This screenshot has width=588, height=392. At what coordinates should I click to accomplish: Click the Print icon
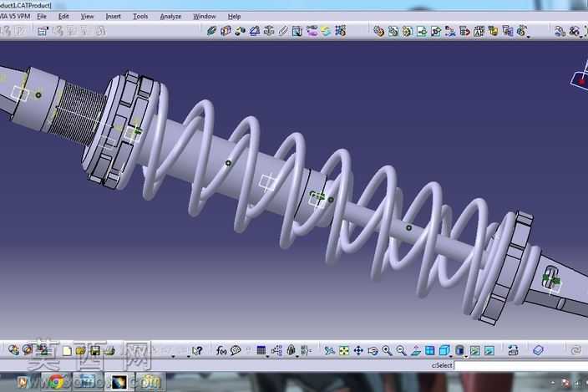(x=109, y=351)
